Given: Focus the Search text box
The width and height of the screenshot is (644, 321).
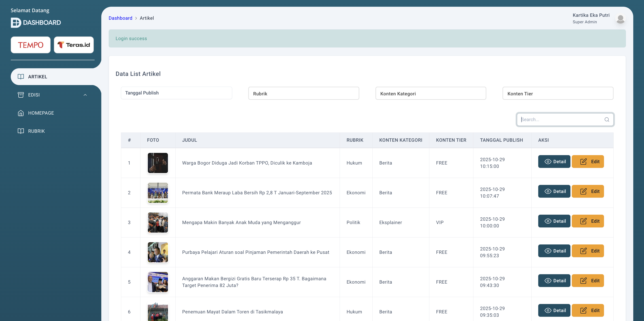Looking at the screenshot, I should (x=560, y=120).
